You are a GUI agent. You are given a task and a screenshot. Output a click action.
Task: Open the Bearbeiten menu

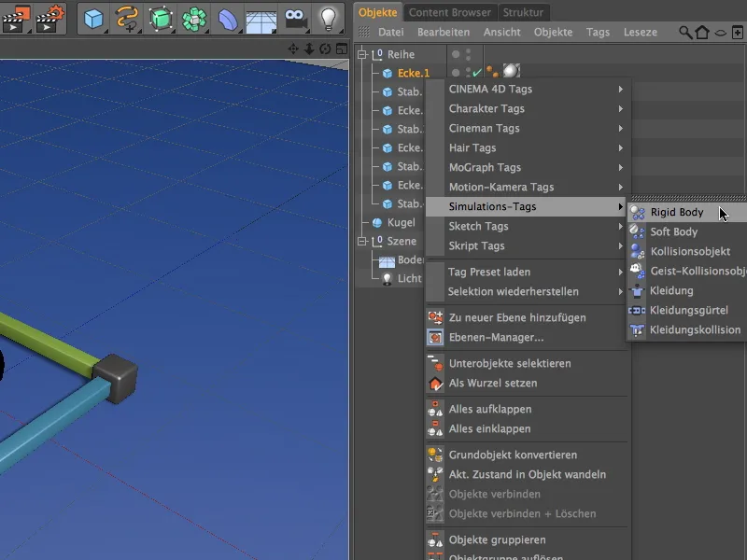pyautogui.click(x=444, y=32)
